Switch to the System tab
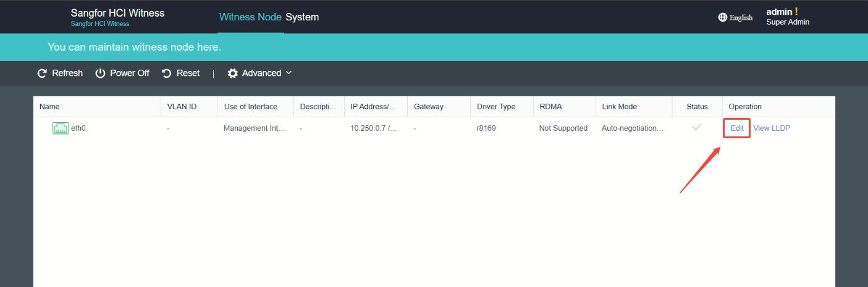Image resolution: width=868 pixels, height=287 pixels. (x=302, y=17)
